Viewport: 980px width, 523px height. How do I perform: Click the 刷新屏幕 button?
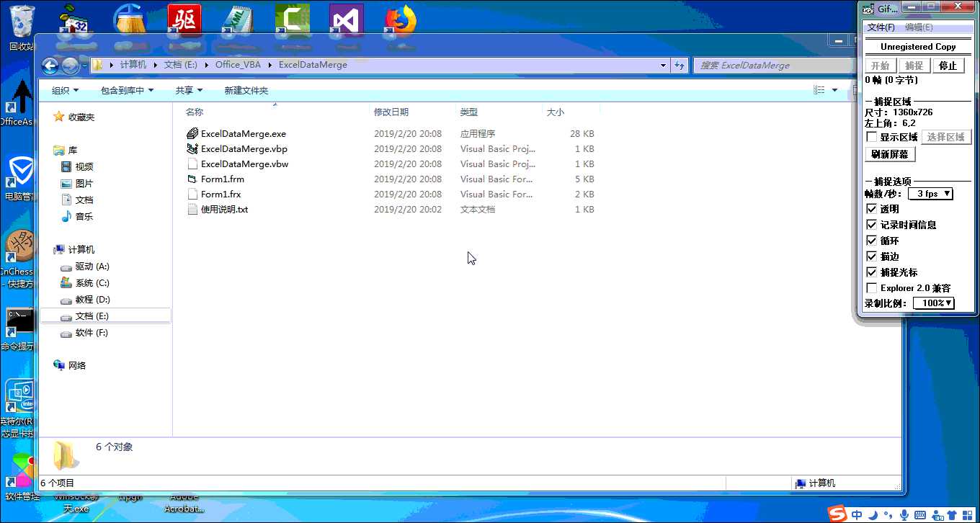coord(890,154)
